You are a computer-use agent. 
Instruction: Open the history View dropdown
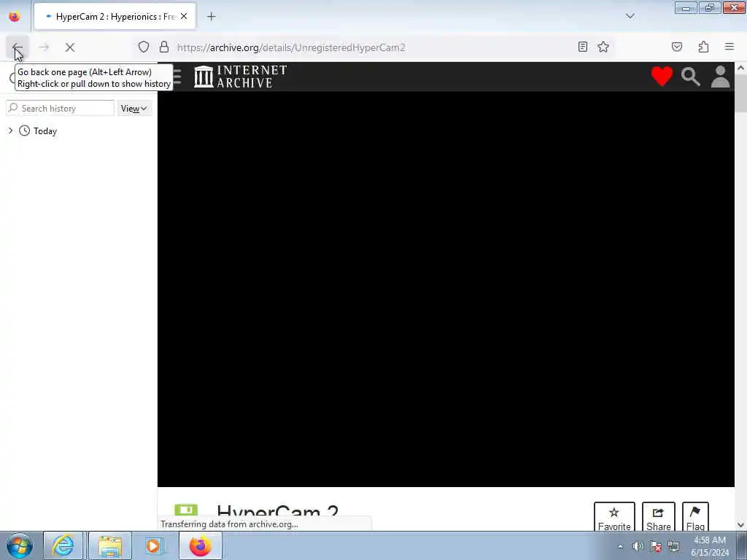(x=134, y=108)
